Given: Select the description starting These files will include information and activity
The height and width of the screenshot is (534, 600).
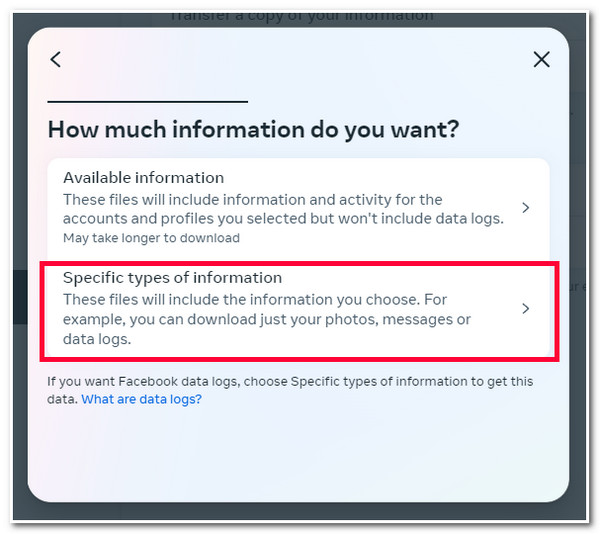Looking at the screenshot, I should tap(283, 209).
